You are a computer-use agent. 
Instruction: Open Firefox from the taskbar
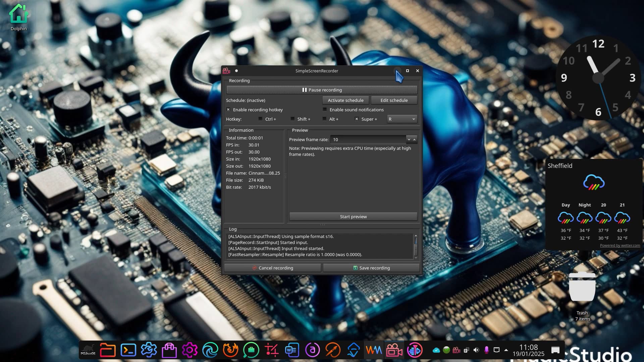pyautogui.click(x=231, y=350)
